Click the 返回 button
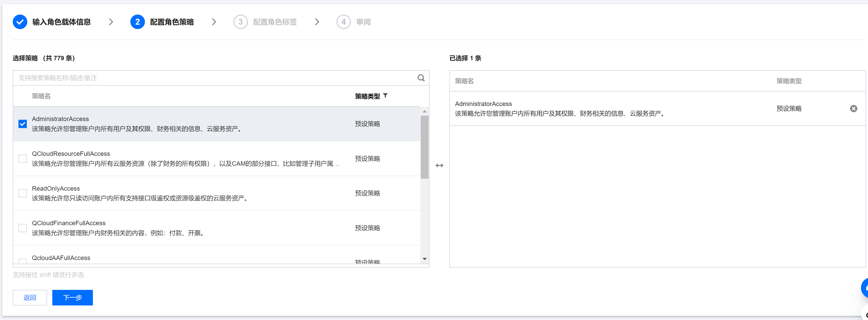The image size is (868, 320). (30, 297)
